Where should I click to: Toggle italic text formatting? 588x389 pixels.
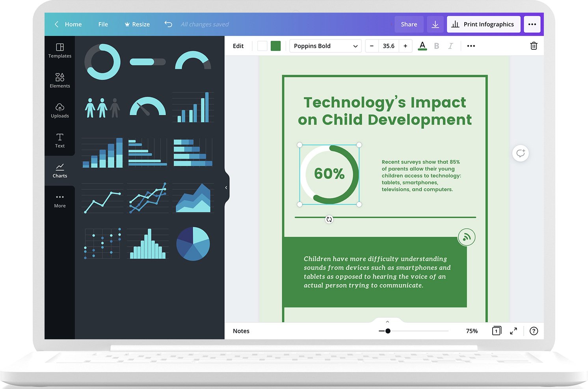pyautogui.click(x=450, y=46)
